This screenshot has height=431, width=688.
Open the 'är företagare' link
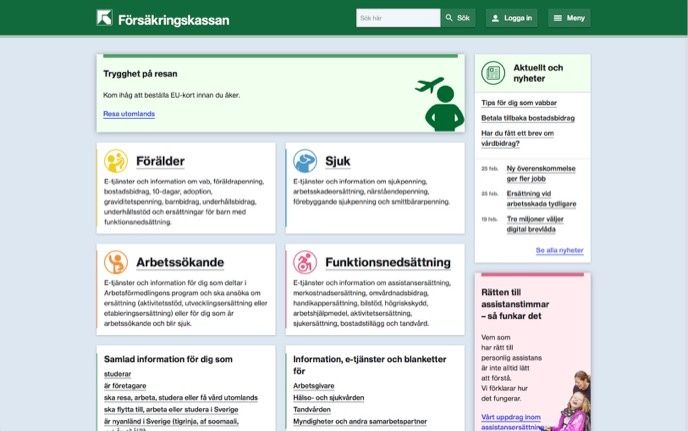(x=126, y=384)
